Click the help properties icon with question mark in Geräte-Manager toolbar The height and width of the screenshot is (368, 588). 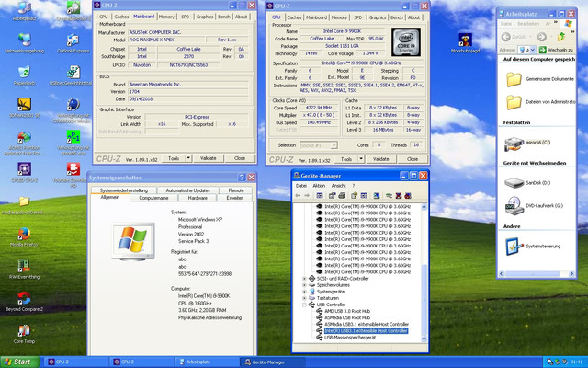354,196
